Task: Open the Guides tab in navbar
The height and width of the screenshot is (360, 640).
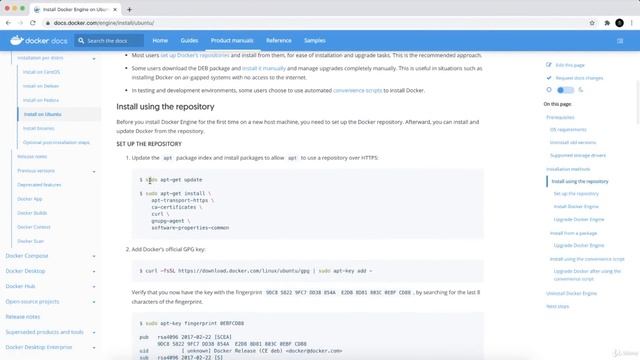Action: (x=189, y=40)
